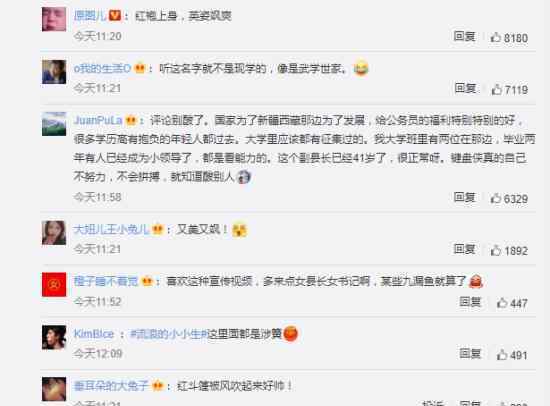
Task: Open JuanPuLa's user profile link
Action: tap(98, 120)
